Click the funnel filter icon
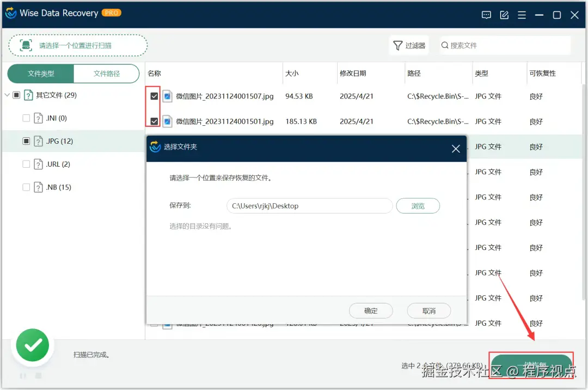 pos(397,45)
